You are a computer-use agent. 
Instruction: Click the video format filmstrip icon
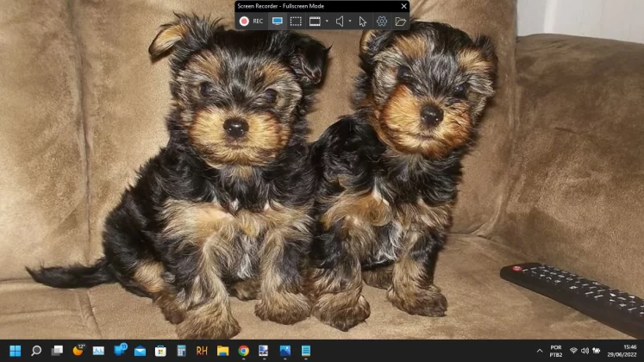[315, 21]
